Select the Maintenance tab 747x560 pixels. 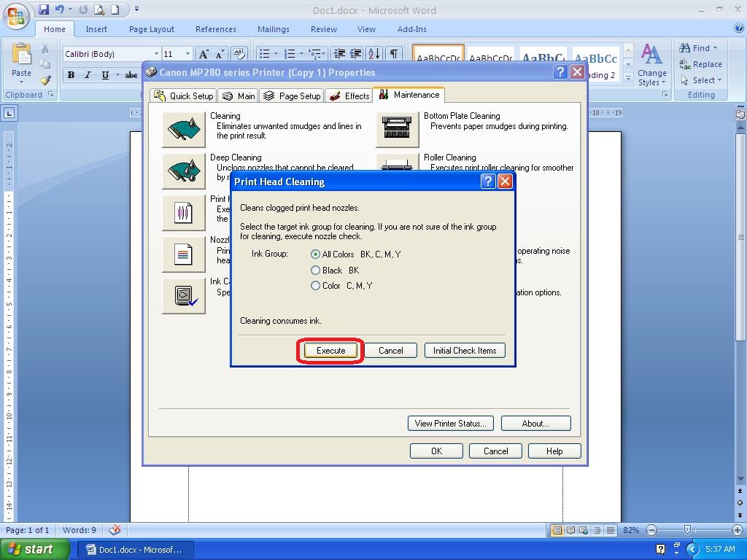(409, 95)
